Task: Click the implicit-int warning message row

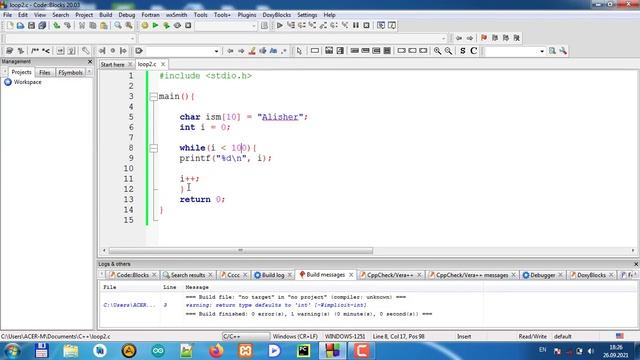Action: click(276, 305)
